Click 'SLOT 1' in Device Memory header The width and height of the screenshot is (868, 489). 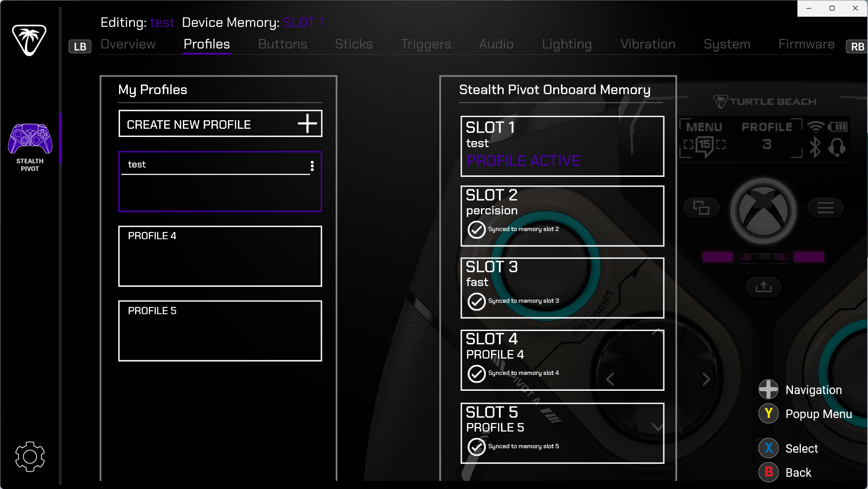coord(303,22)
